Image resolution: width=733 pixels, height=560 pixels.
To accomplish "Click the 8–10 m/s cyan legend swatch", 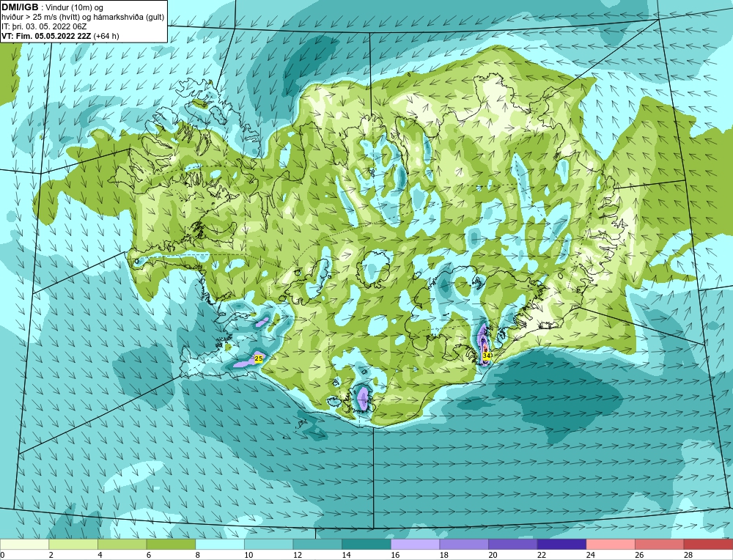I will (220, 544).
